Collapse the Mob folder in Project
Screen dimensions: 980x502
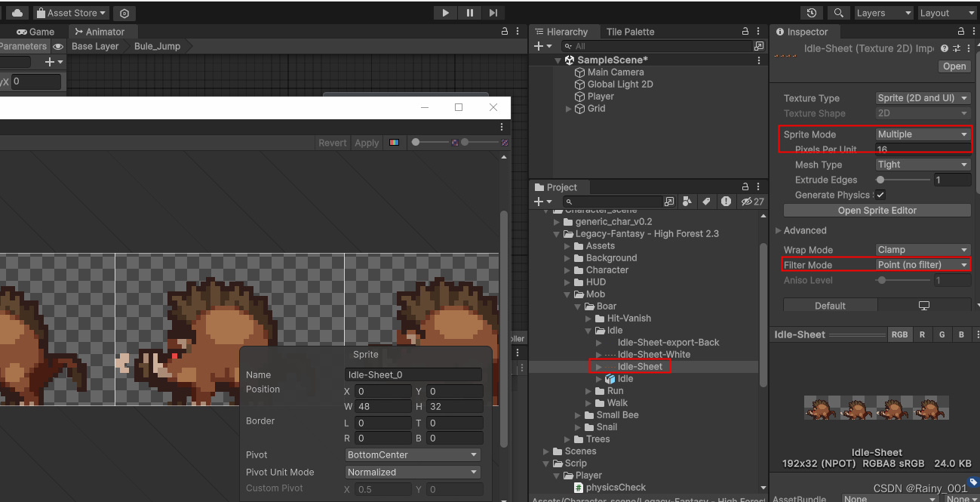[x=568, y=294]
